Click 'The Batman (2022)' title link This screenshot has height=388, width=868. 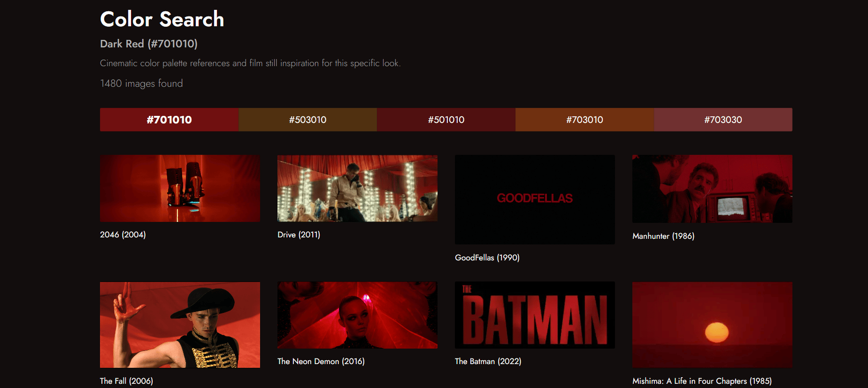pyautogui.click(x=488, y=361)
